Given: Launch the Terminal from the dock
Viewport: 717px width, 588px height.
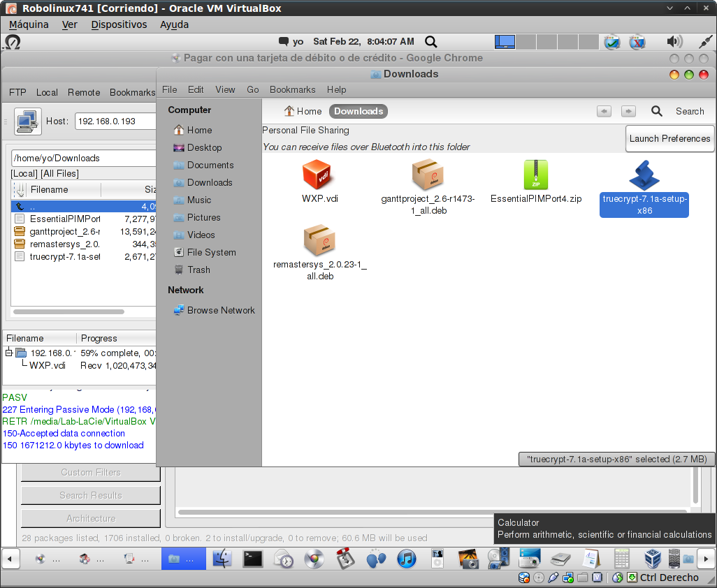Looking at the screenshot, I should tap(252, 559).
